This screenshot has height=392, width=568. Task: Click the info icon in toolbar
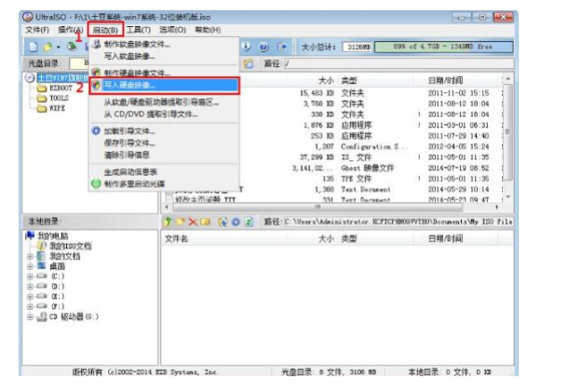point(247,46)
